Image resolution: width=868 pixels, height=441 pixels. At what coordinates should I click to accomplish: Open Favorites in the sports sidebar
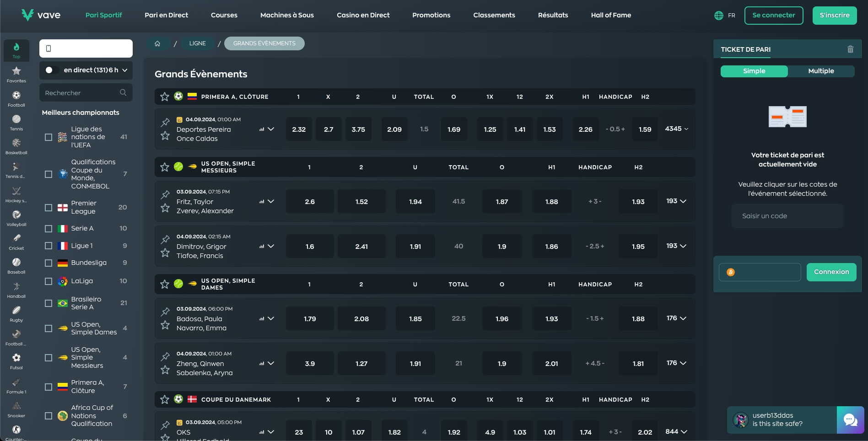16,75
